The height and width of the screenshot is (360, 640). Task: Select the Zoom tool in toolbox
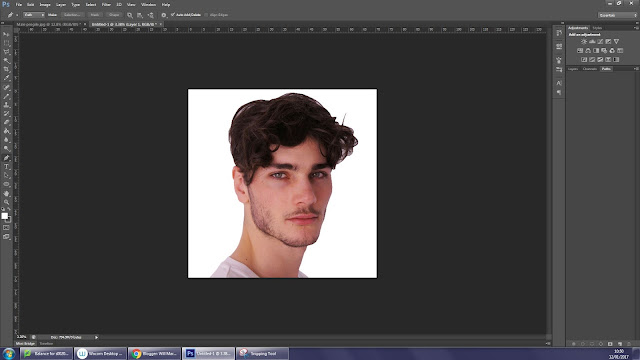coord(6,202)
